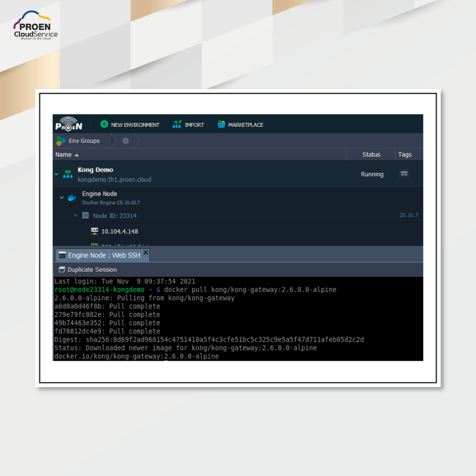Click the Node ID 23314 container icon
This screenshot has width=476, height=476.
86,215
